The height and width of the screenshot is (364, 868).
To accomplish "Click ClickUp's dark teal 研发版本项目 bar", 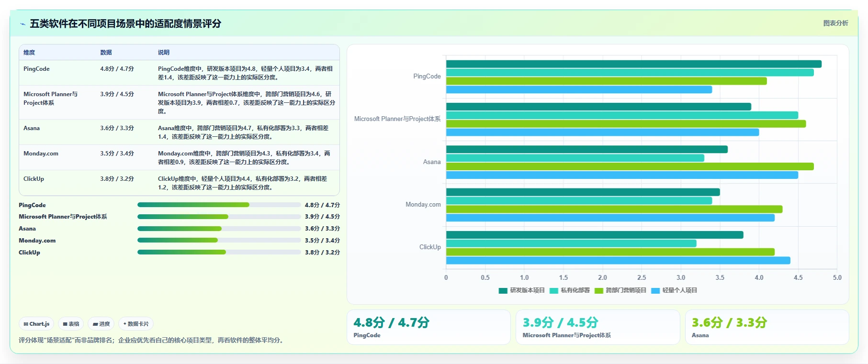I will point(595,235).
